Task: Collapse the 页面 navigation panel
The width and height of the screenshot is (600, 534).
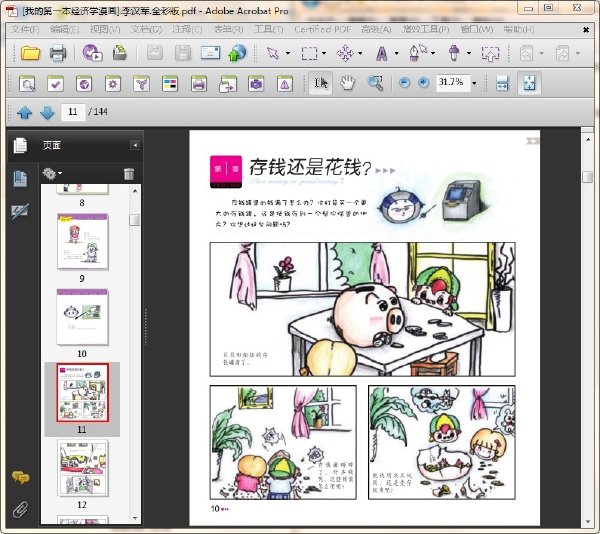Action: click(x=135, y=145)
